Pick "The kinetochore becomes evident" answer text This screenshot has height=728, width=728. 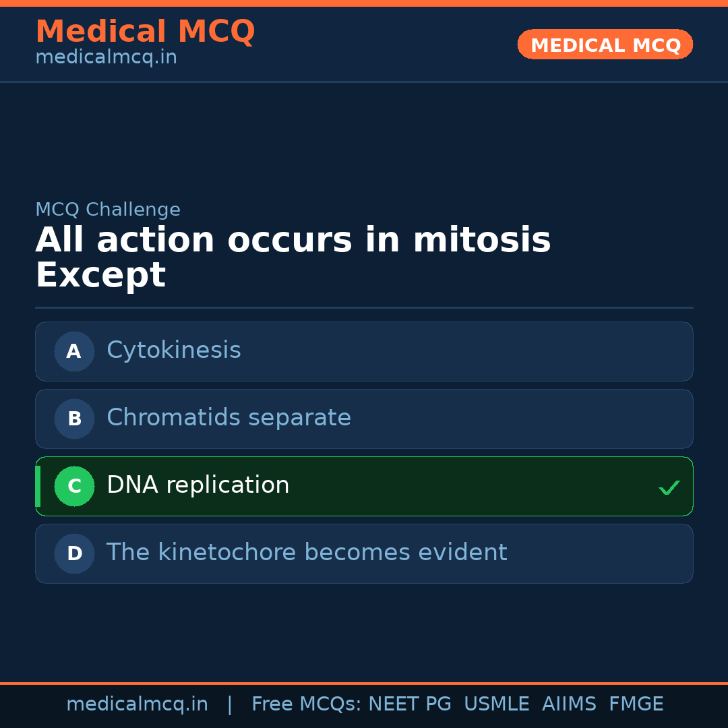(x=307, y=553)
